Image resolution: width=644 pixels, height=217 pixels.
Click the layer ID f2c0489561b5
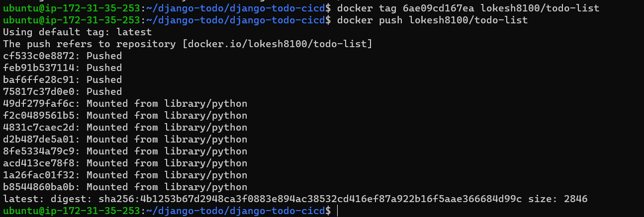click(41, 115)
